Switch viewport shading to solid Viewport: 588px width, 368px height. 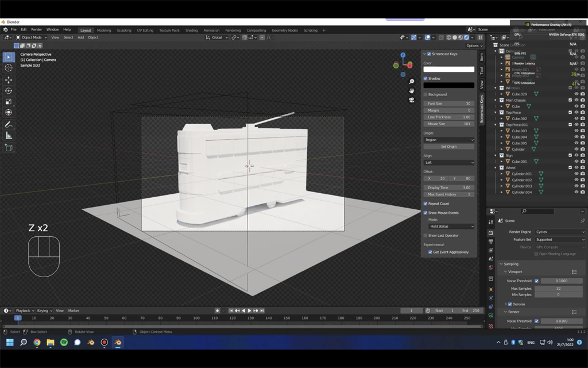(x=455, y=37)
